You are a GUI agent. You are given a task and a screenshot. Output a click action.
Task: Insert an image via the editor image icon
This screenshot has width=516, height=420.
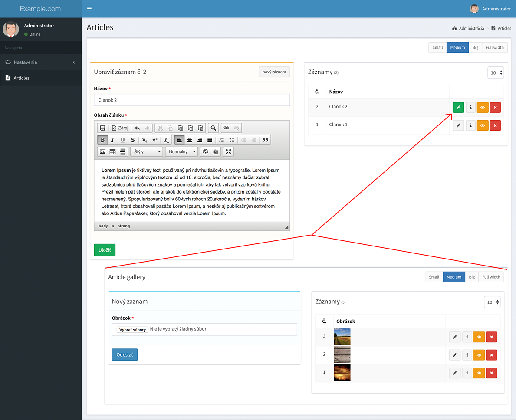point(102,151)
